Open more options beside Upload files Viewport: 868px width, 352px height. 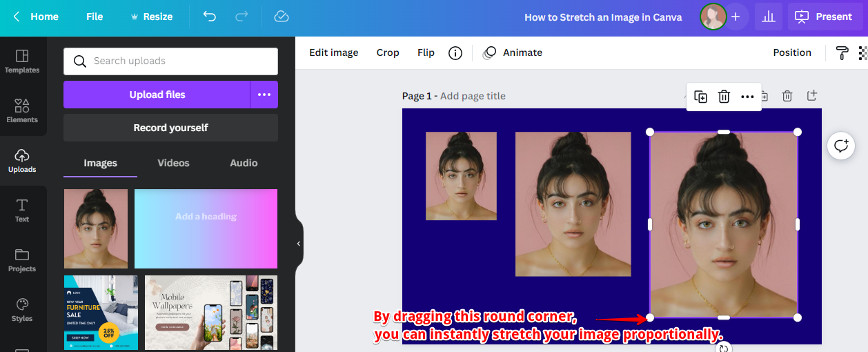(x=264, y=95)
